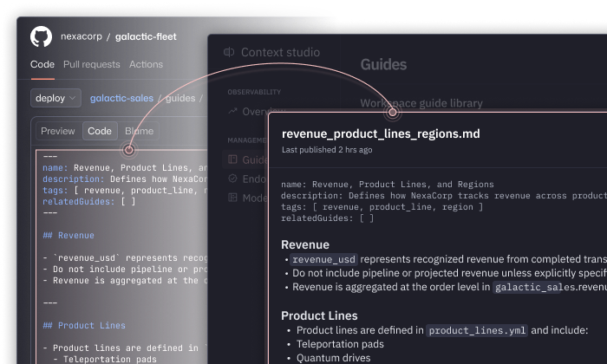Open the Blame file view
The width and height of the screenshot is (607, 364).
coord(139,131)
